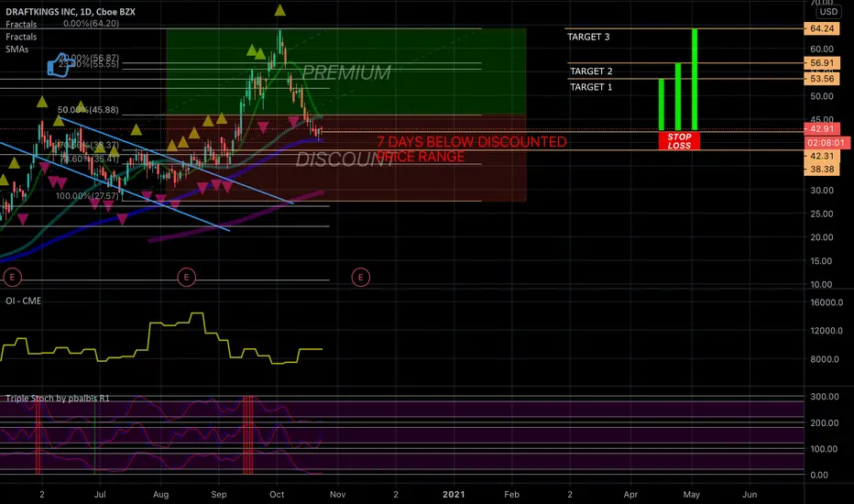
Task: Click the Jun label on time axis
Action: click(x=750, y=494)
